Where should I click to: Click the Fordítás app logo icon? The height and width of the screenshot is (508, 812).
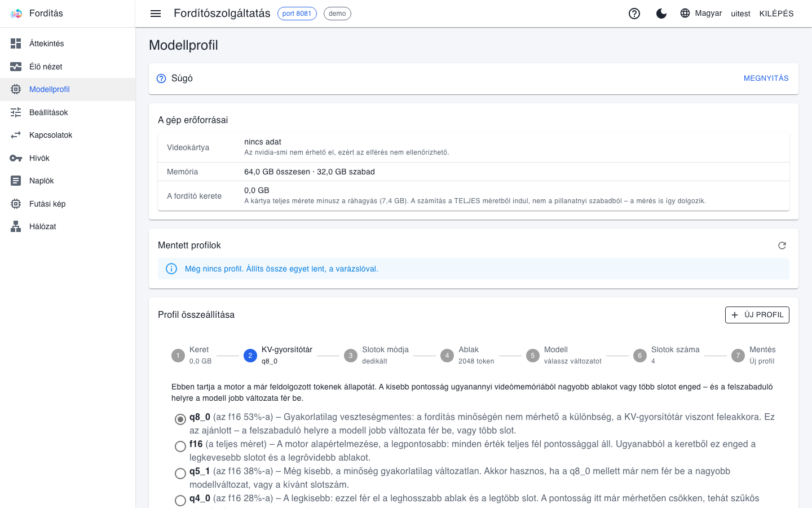pos(16,14)
